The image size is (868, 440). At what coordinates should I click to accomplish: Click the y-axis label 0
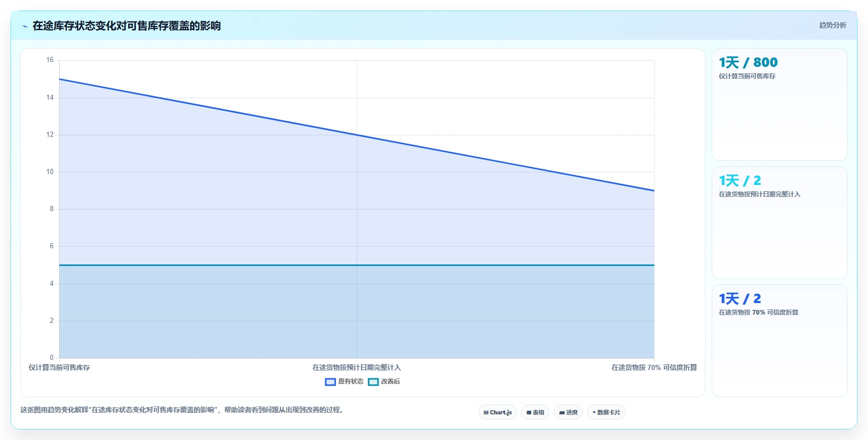[x=52, y=358]
